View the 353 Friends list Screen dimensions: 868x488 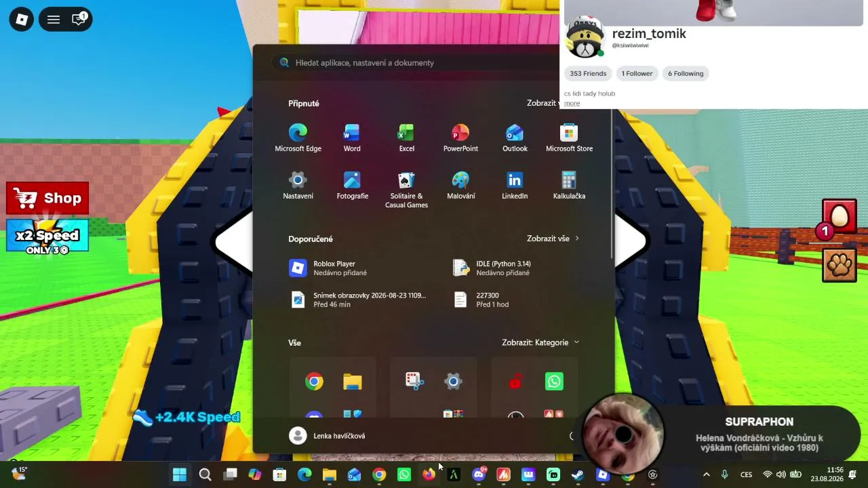[x=588, y=73]
